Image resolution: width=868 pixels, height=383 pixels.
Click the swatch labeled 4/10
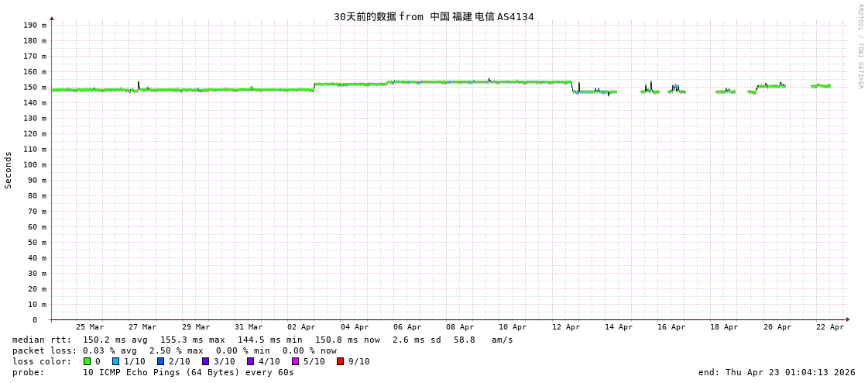point(251,361)
